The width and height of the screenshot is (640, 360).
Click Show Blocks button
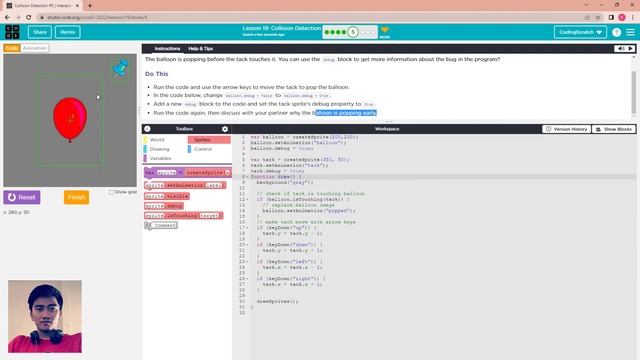614,129
